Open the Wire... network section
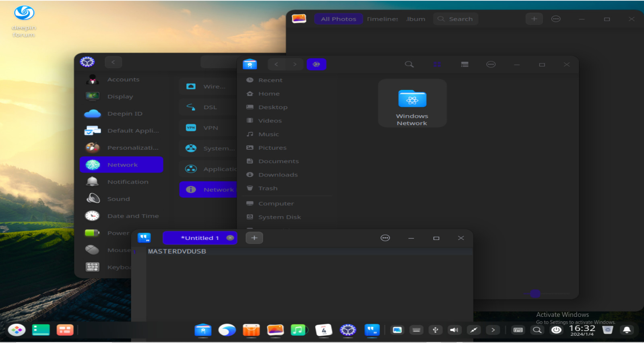 pos(208,87)
